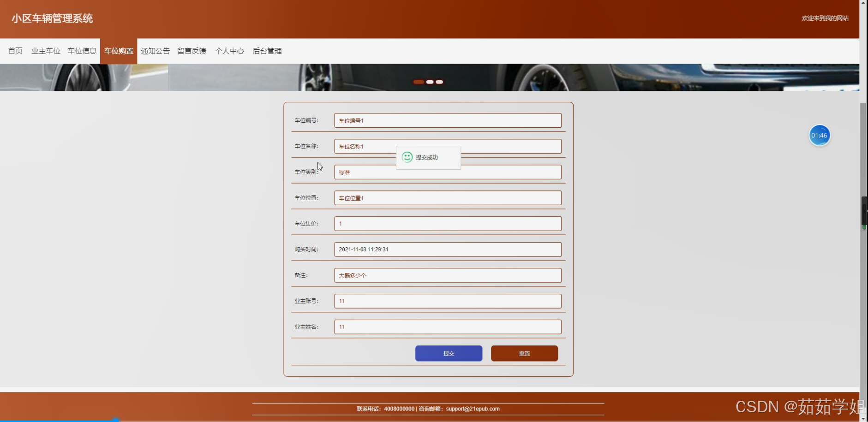Open the 通知公告 page
This screenshot has width=868, height=422.
[155, 51]
